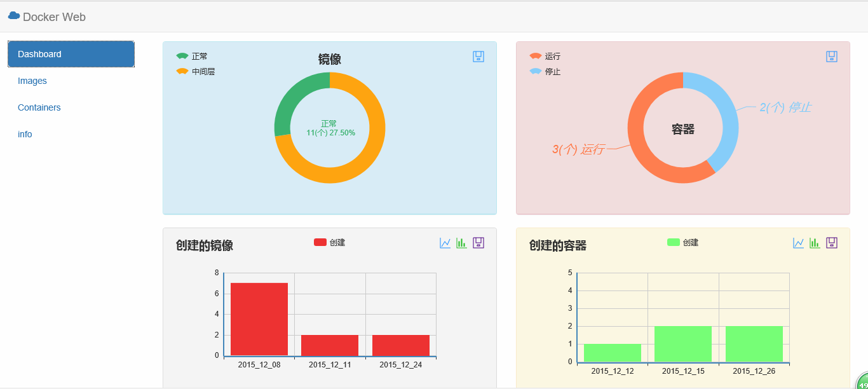Click the '11(个) 27.50%' center label

[330, 133]
